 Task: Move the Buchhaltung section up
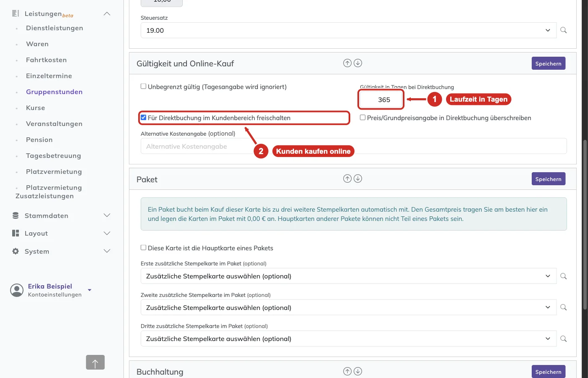[x=347, y=371]
